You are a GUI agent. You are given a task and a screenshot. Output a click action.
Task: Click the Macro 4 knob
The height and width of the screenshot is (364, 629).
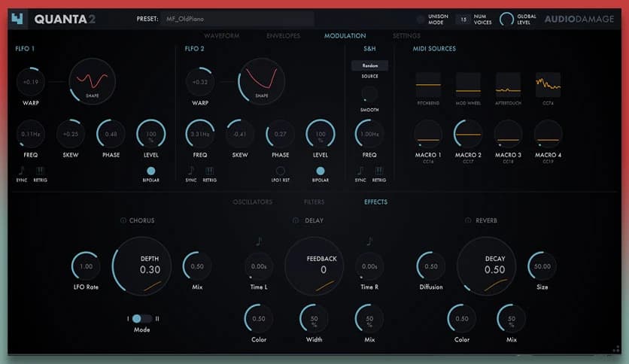click(548, 134)
